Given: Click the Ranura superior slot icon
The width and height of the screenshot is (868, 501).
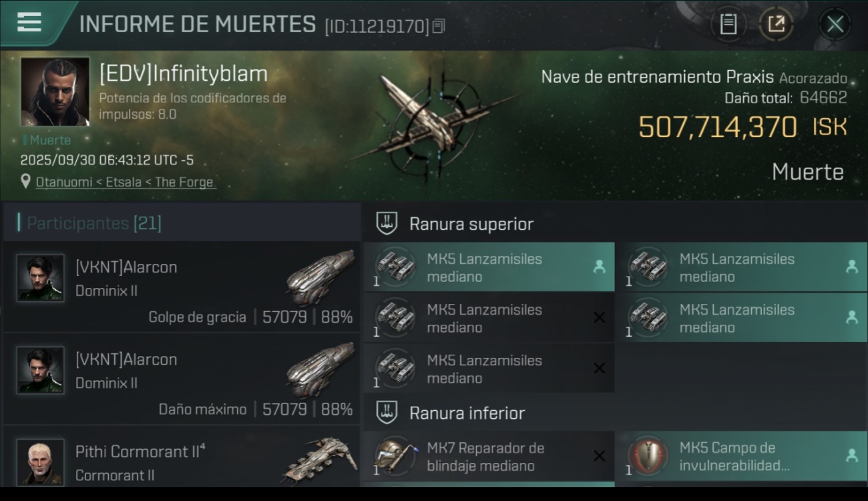Looking at the screenshot, I should [387, 224].
